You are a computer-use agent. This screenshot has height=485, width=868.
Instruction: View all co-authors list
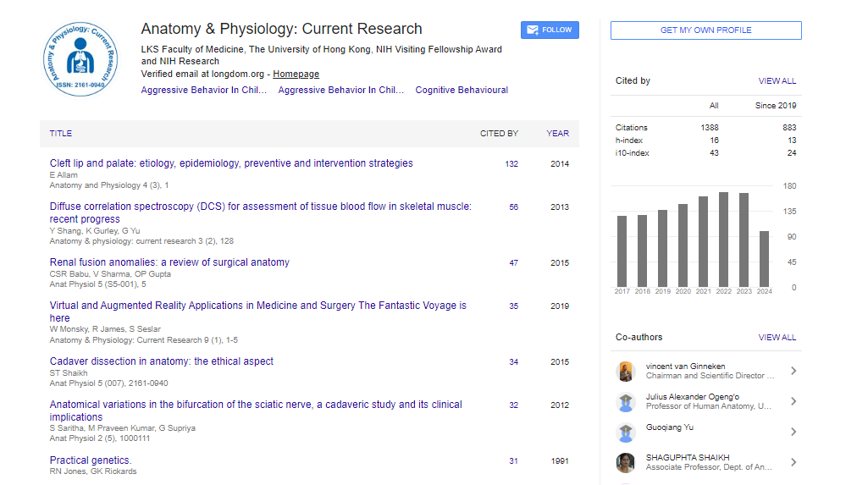click(777, 337)
